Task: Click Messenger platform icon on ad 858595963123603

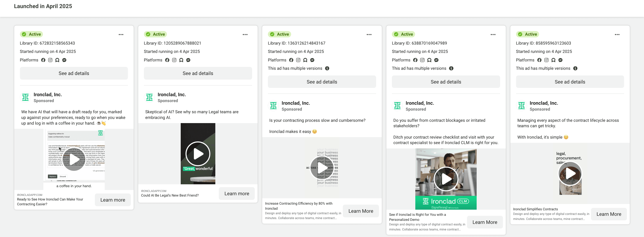Action: click(x=561, y=60)
